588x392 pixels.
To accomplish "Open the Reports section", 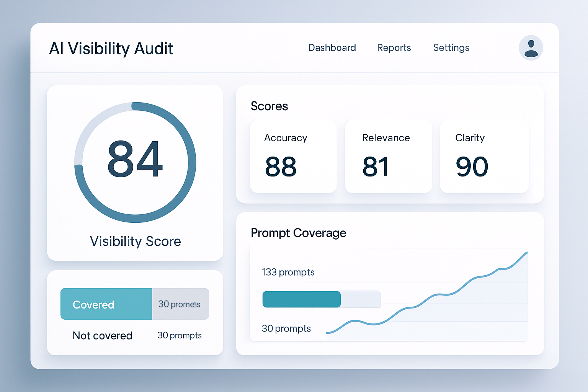I will 394,48.
